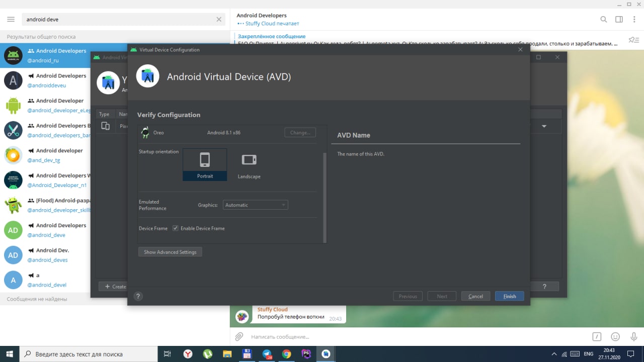The image size is (644, 362).
Task: Open File Explorer from the taskbar
Action: [x=227, y=354]
